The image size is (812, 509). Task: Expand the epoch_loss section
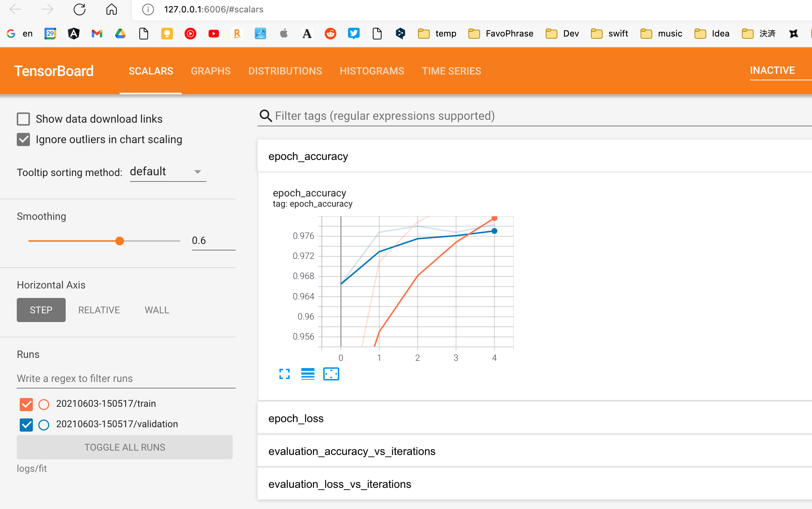coord(296,418)
